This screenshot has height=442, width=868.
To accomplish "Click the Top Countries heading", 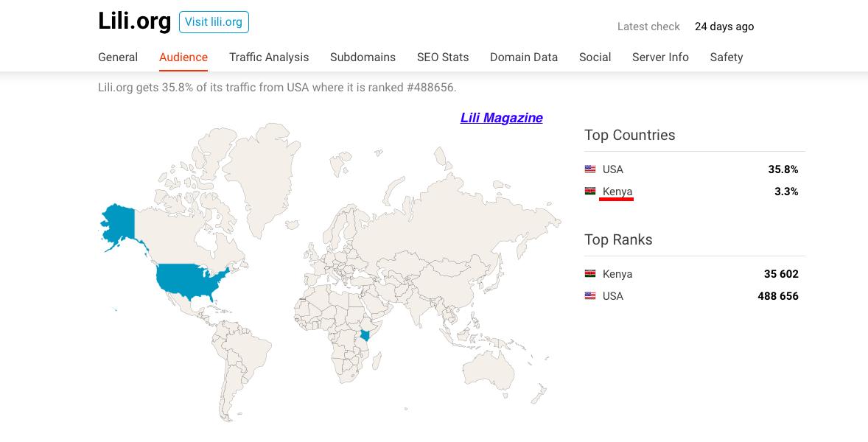I will coord(630,135).
